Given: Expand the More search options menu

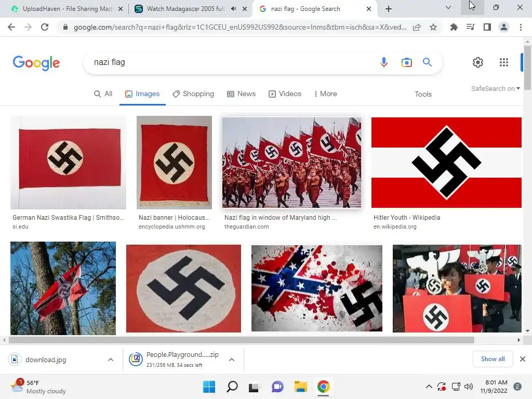Looking at the screenshot, I should click(325, 94).
